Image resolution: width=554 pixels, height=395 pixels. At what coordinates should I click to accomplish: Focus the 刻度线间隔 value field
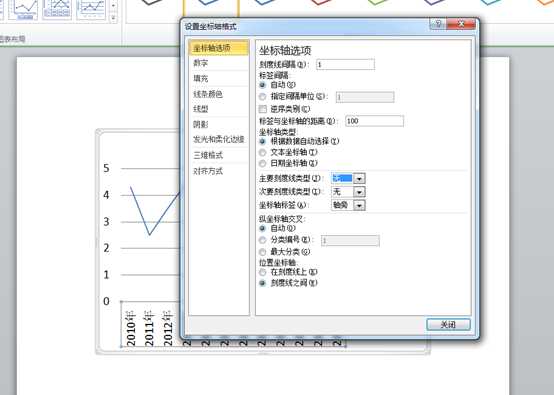click(345, 64)
